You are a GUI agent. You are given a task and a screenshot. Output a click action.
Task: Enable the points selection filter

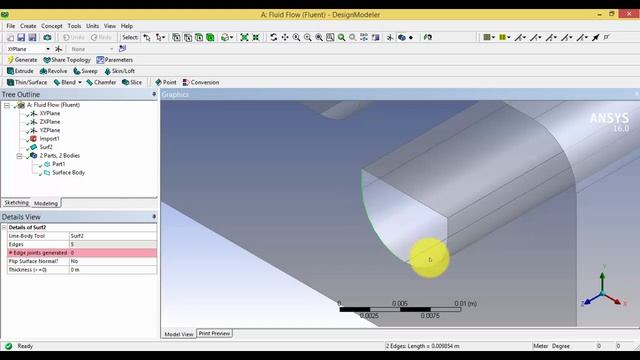176,38
